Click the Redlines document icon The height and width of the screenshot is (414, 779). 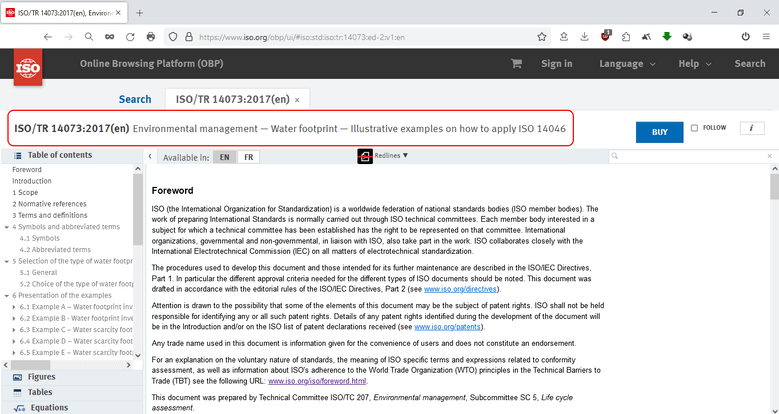pos(365,156)
